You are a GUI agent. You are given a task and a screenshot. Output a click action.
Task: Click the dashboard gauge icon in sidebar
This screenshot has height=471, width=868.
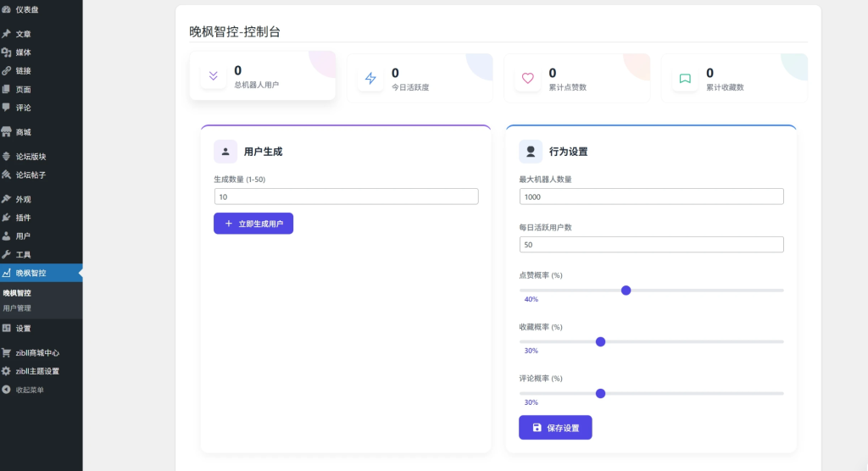click(x=6, y=9)
